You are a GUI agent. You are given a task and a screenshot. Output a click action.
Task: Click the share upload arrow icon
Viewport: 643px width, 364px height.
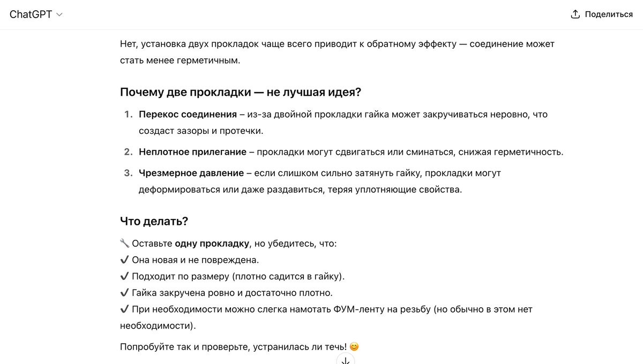[x=575, y=14]
